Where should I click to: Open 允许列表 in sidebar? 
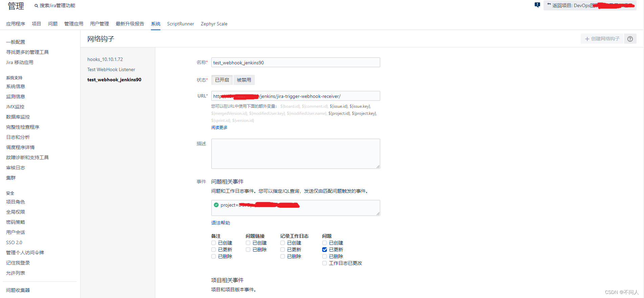[x=16, y=273]
